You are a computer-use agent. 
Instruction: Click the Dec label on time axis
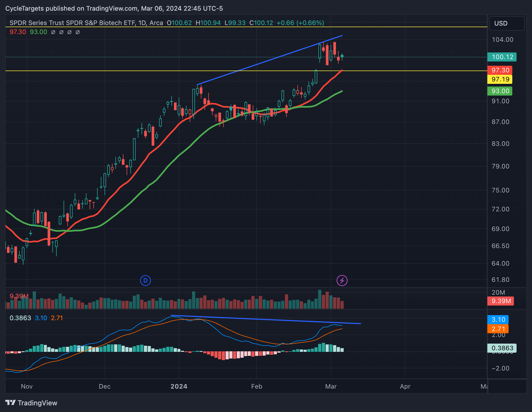click(105, 386)
